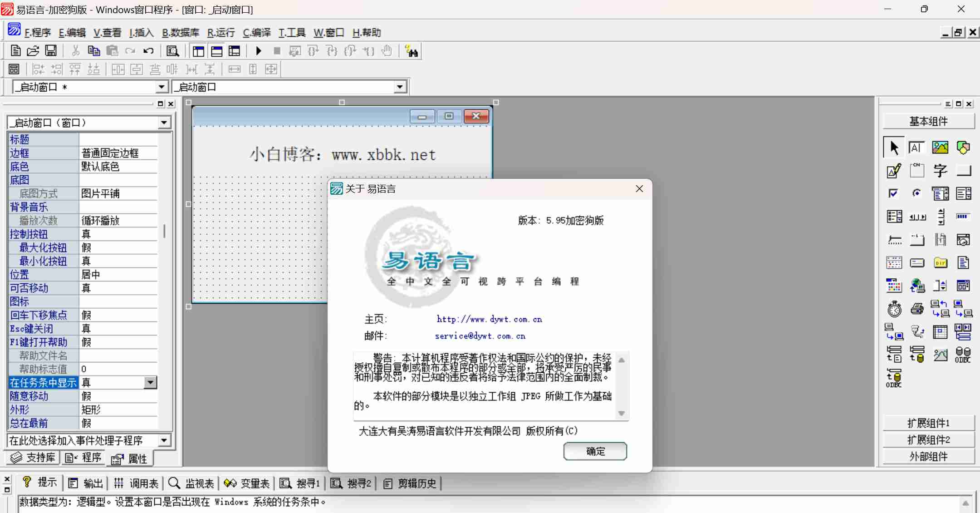The height and width of the screenshot is (513, 980).
Task: Open the 在任务条中显示 value dropdown
Action: pos(150,383)
